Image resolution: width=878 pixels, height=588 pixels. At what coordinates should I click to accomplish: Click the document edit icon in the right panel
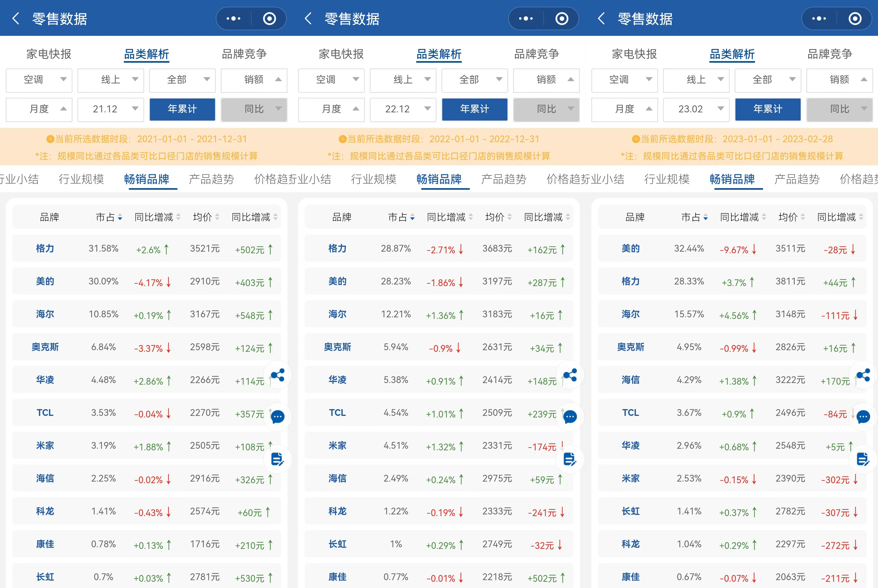(x=863, y=459)
